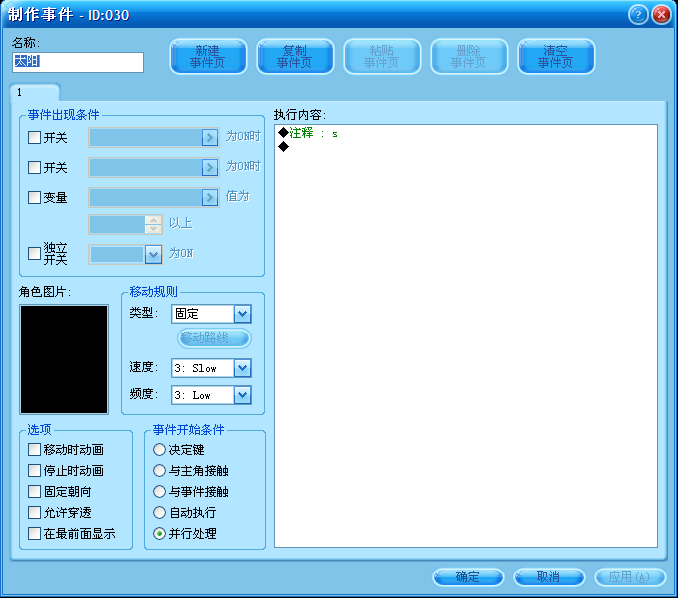Click 粘贴事件页 button
The height and width of the screenshot is (598, 678).
point(382,57)
